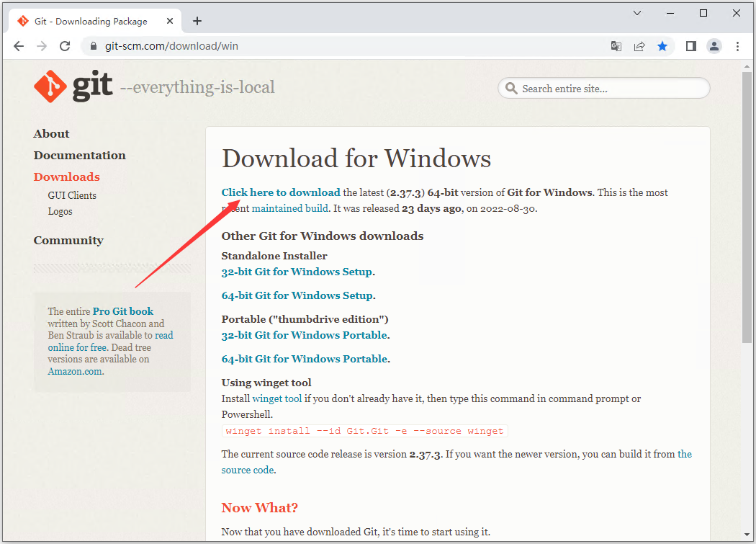
Task: Open the Amazon.com link
Action: 75,372
